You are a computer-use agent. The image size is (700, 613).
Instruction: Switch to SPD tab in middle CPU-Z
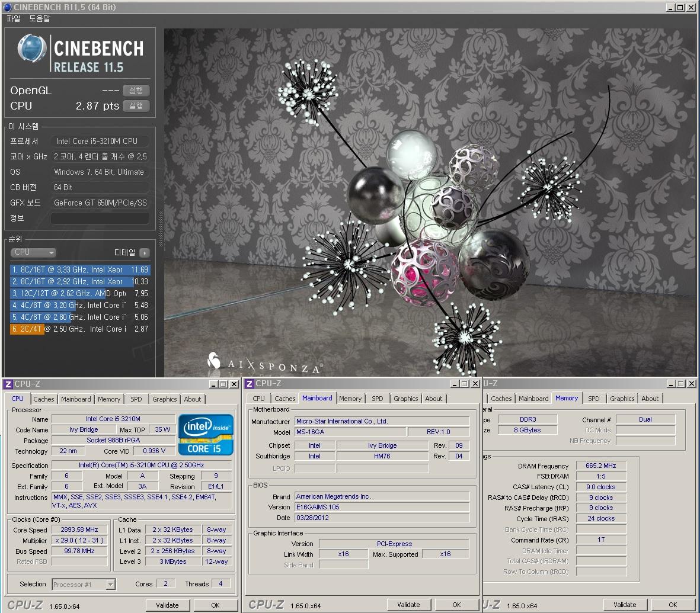[x=377, y=399]
